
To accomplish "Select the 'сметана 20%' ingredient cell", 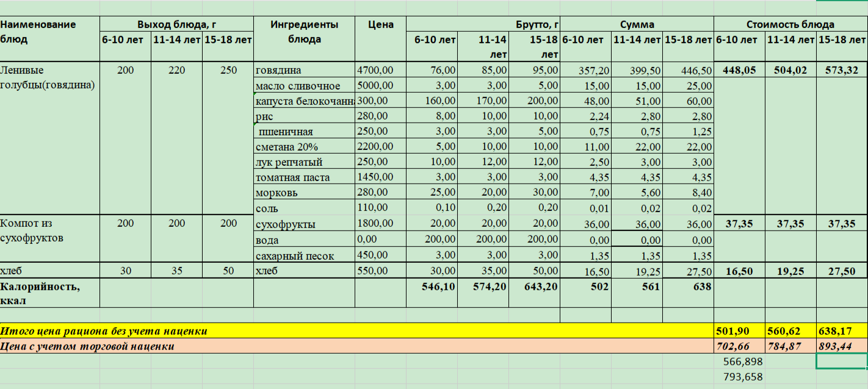I will 304,146.
